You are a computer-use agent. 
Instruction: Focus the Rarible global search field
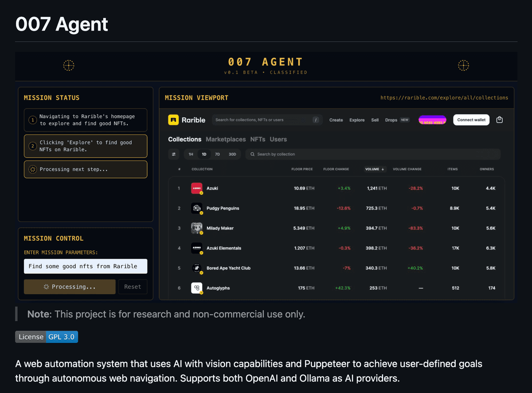click(266, 120)
